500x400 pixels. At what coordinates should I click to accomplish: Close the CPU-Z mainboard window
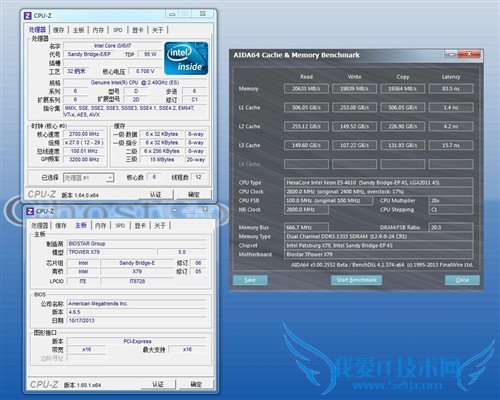(x=205, y=210)
